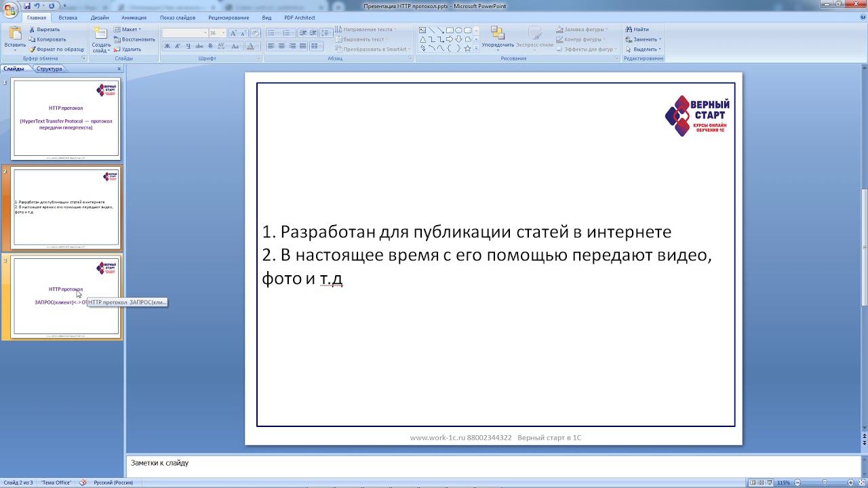
Task: Toggle text shadow (S) formatting
Action: 210,46
